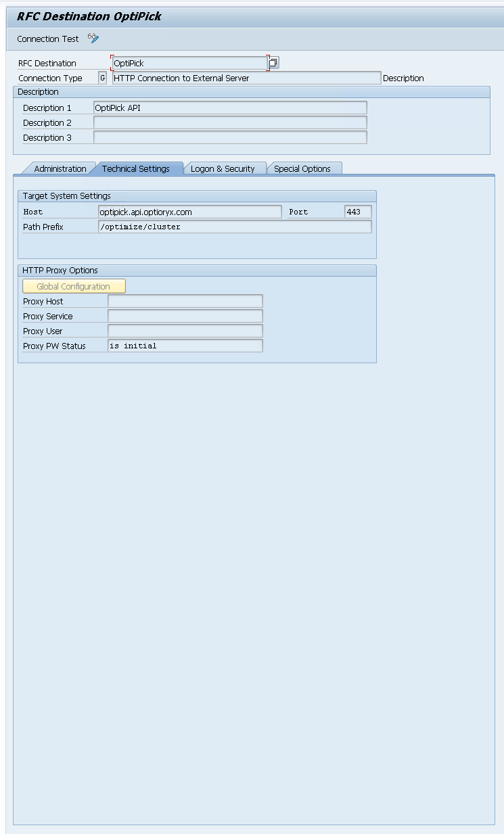Click the Host field with optipick.api.optioryx.com

click(189, 212)
